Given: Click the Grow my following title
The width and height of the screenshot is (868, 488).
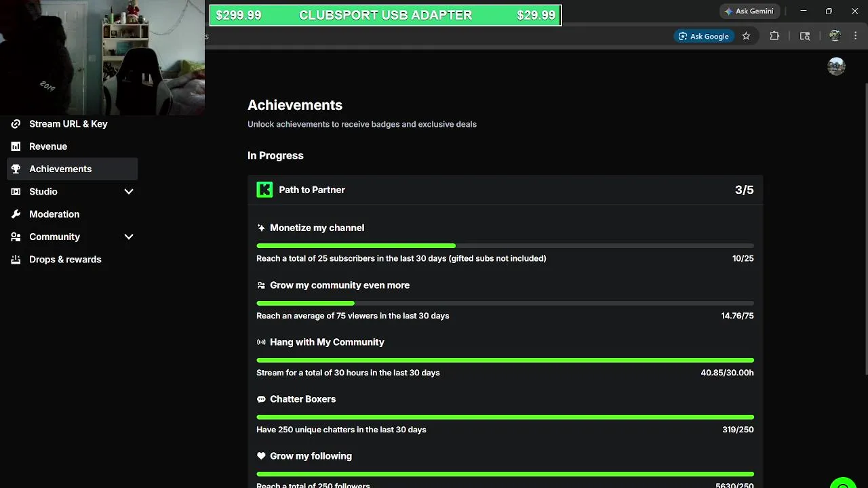Looking at the screenshot, I should tap(311, 456).
